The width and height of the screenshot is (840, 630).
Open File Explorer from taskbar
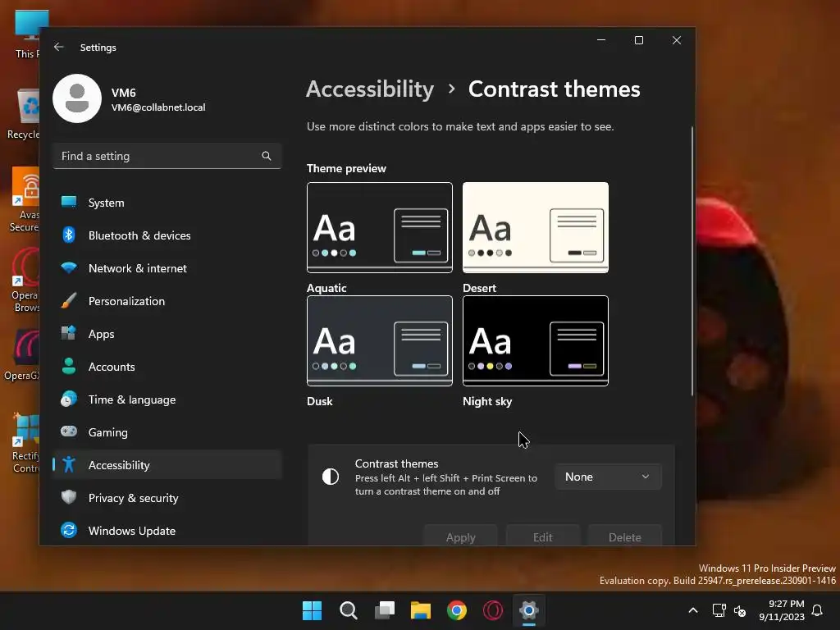pyautogui.click(x=421, y=610)
